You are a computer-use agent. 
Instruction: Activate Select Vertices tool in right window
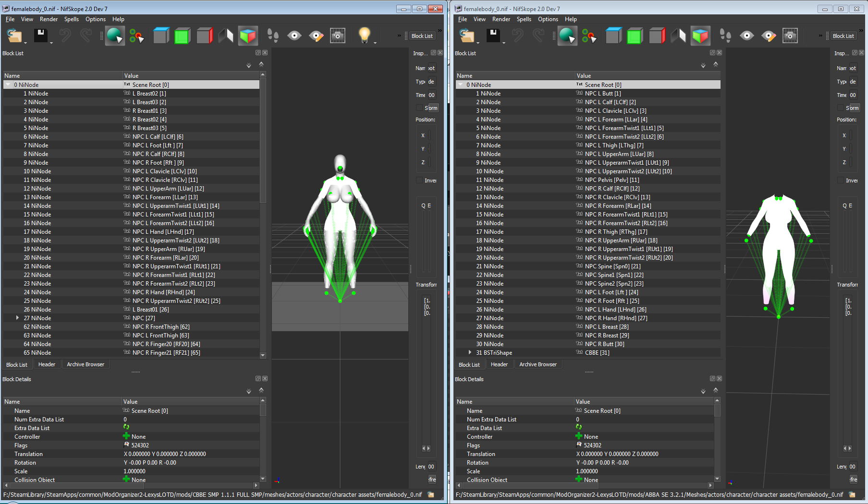589,36
